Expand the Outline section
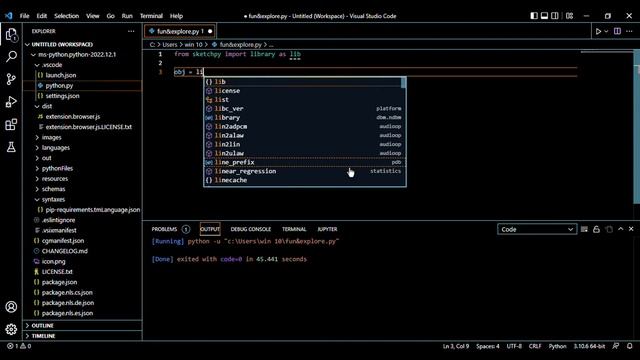The width and height of the screenshot is (640, 360). pos(83,326)
